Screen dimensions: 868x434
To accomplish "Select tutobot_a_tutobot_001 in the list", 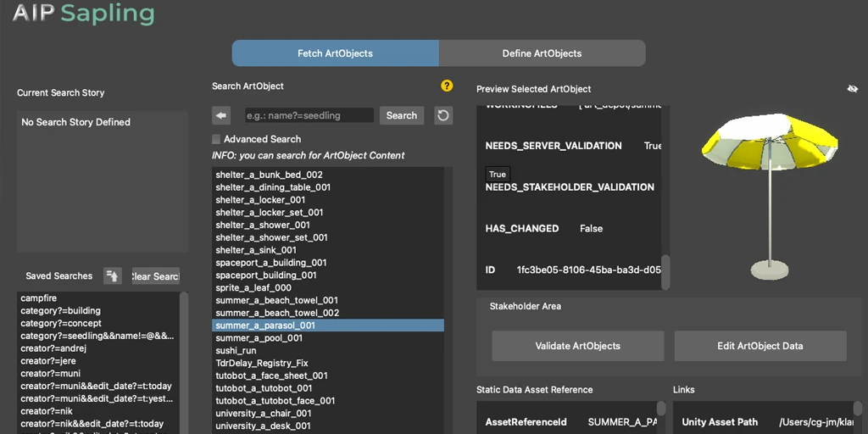I will coord(328,388).
